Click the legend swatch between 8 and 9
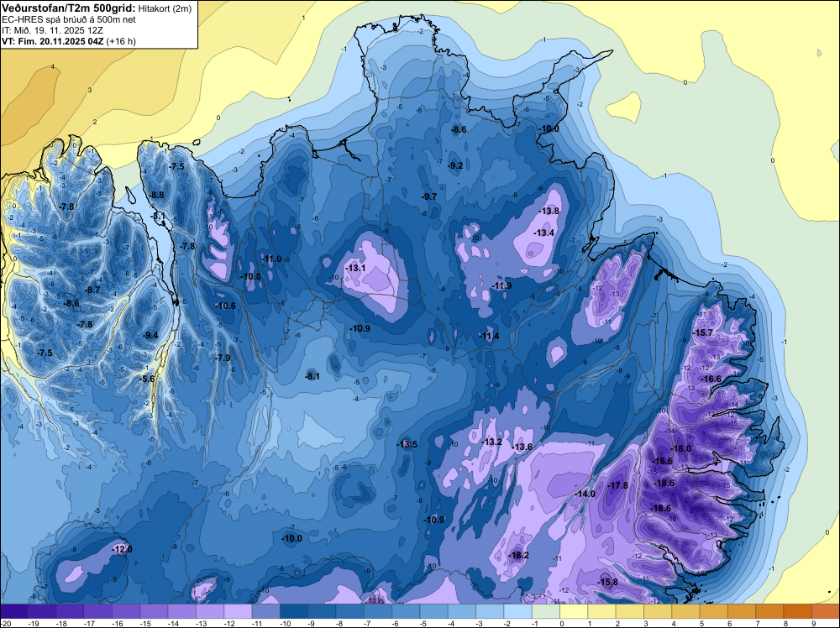 [797, 611]
